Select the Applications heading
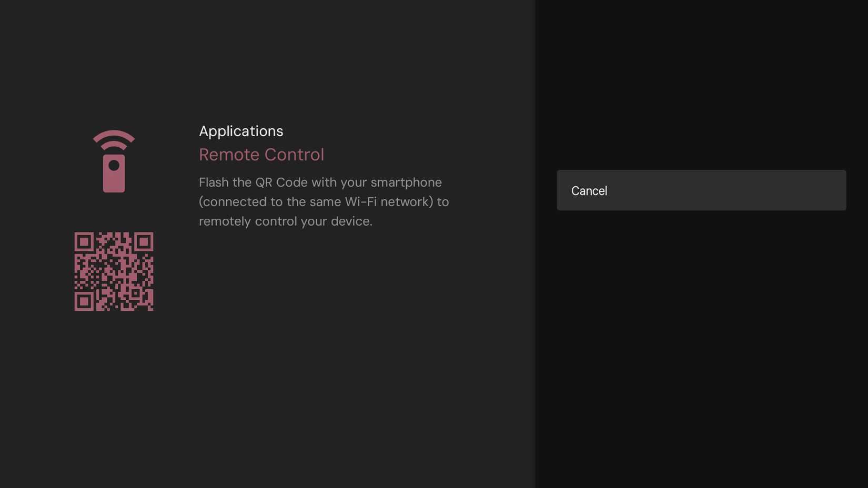Viewport: 868px width, 488px height. [x=241, y=131]
